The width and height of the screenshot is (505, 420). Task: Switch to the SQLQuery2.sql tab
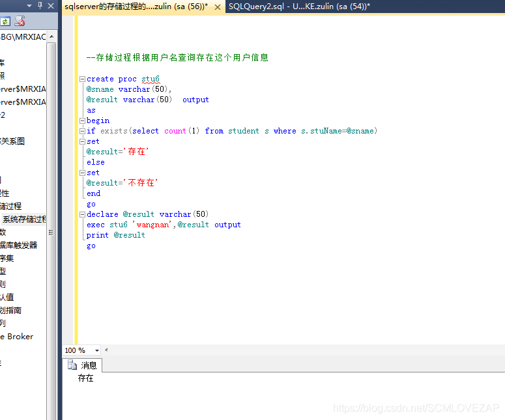[x=299, y=7]
